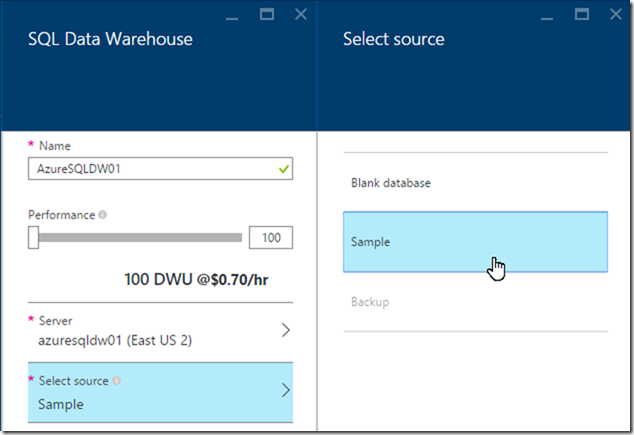The image size is (634, 435).
Task: Open the Server setting azuresqldw01
Action: click(160, 332)
